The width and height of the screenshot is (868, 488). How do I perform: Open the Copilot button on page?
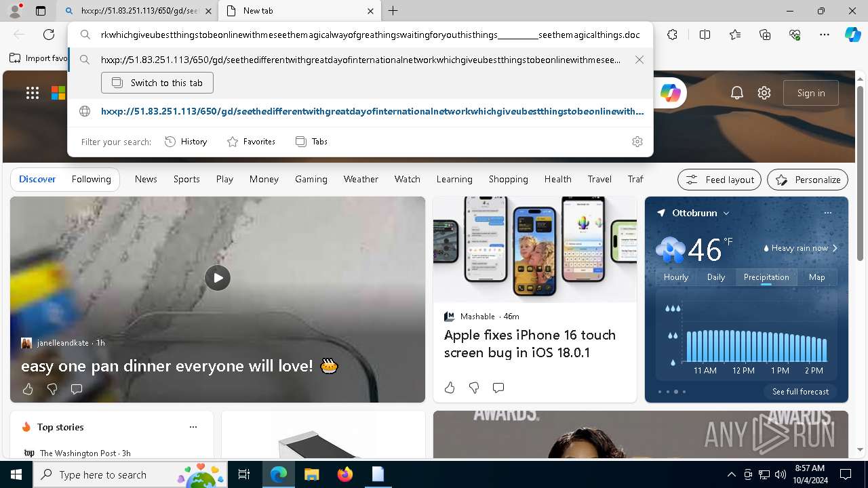coord(671,93)
